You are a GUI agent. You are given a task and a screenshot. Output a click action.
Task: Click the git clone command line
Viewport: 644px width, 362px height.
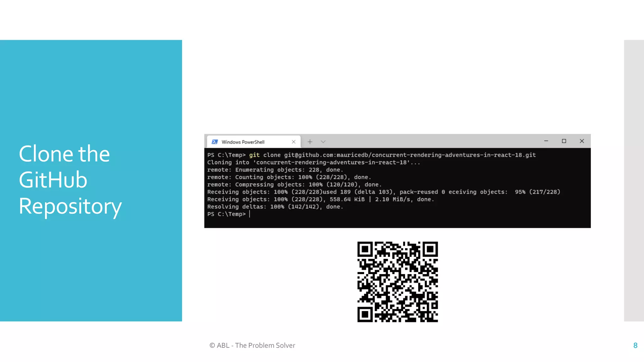371,155
